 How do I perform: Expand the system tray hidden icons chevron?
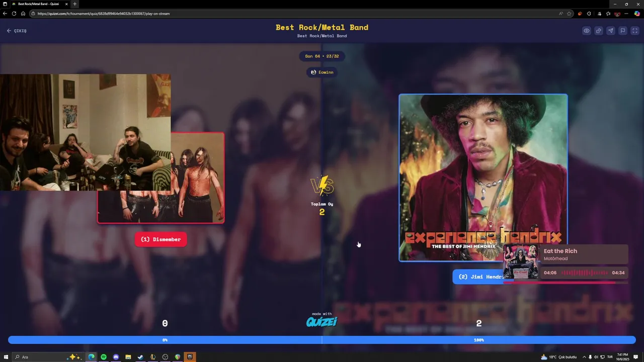[x=584, y=357]
